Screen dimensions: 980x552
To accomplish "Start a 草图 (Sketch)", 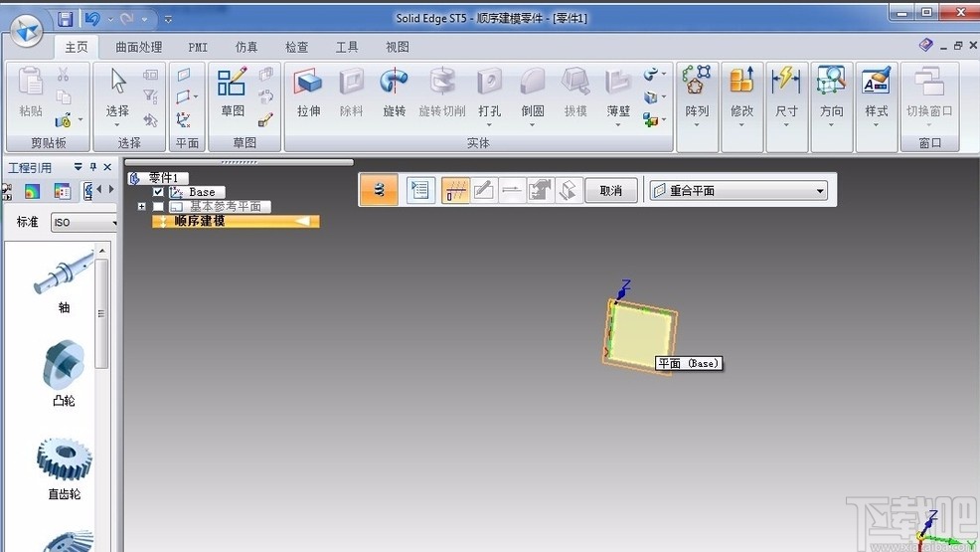I will click(x=233, y=92).
